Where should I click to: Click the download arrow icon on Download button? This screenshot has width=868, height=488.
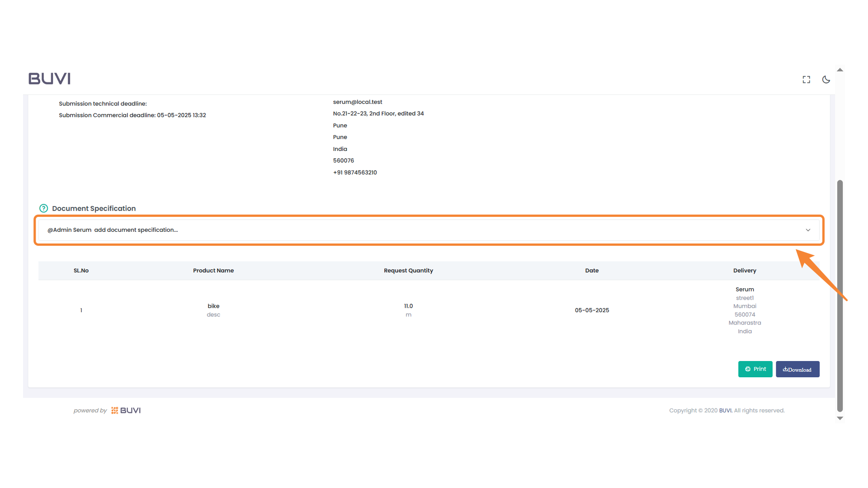785,369
